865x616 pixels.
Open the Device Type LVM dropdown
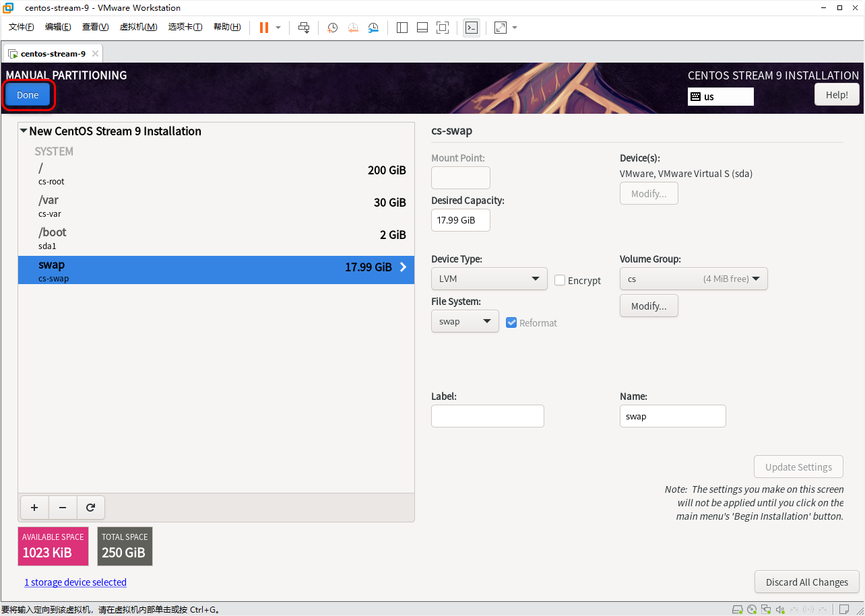tap(489, 279)
